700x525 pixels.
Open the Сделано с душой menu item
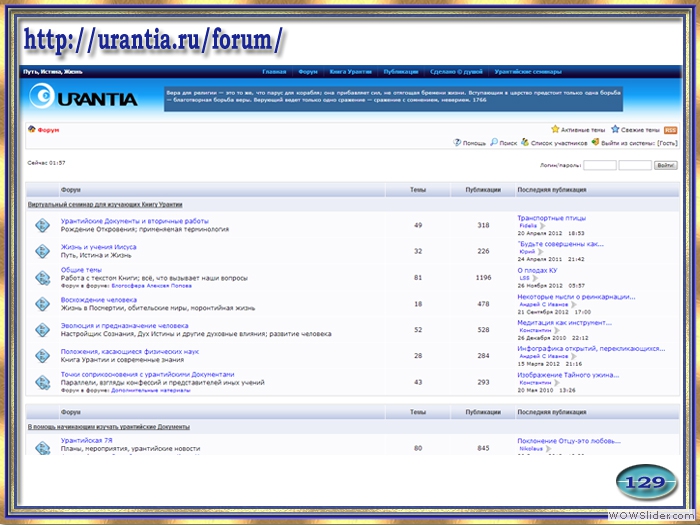coord(456,71)
